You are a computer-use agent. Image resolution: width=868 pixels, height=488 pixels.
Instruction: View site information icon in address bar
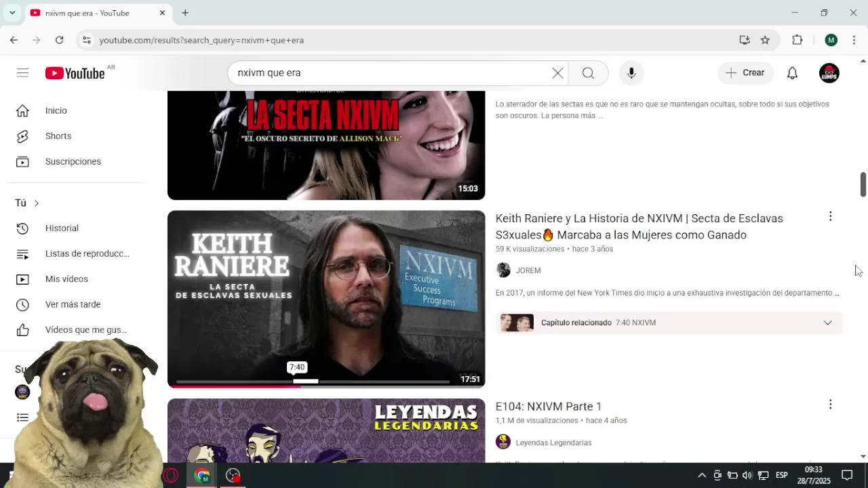coord(86,40)
